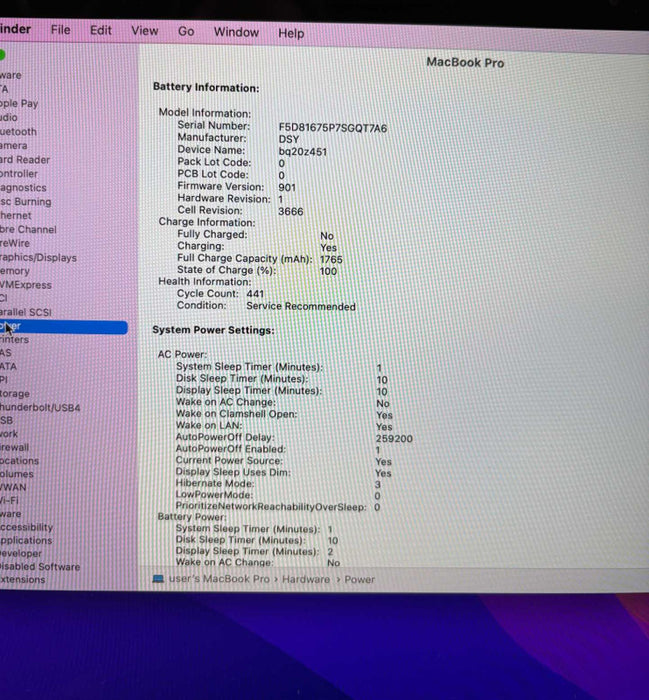Select Ethernet in the sidebar
The image size is (649, 700).
coord(16,215)
